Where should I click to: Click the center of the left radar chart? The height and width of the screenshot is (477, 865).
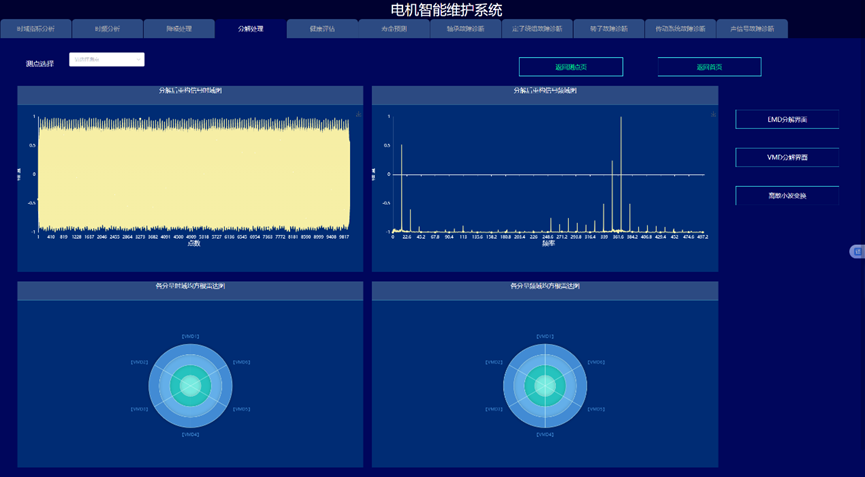click(190, 385)
